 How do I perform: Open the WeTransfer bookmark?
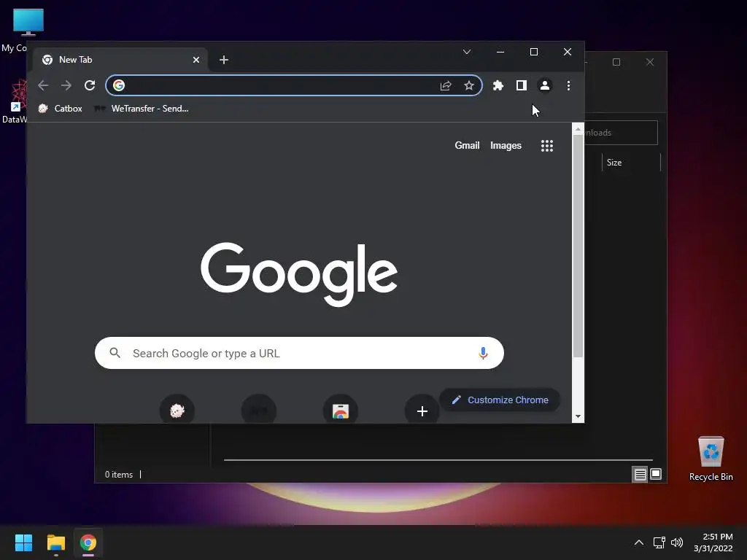point(142,109)
